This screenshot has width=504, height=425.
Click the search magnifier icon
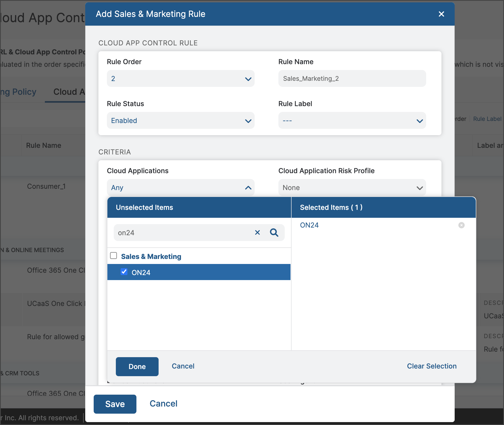274,233
